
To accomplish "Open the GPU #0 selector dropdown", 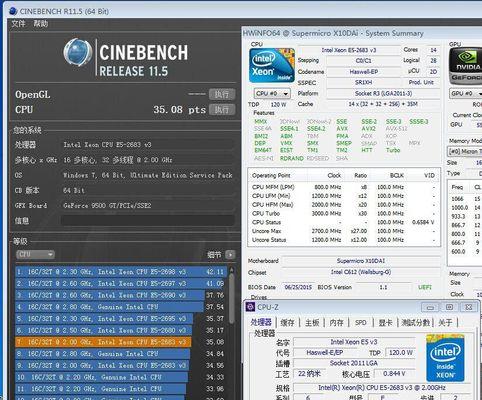I will [x=465, y=94].
